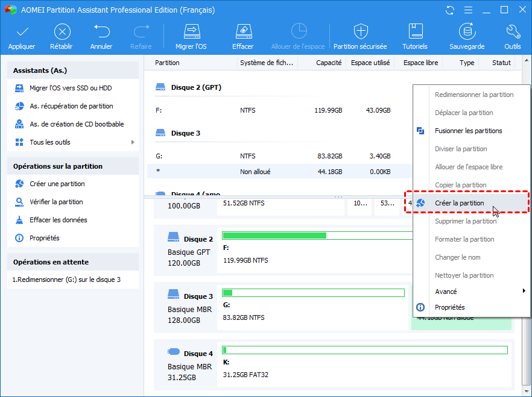Choose Créer la partition from context menu
Screen dimensions: 532x397
pyautogui.click(x=459, y=203)
